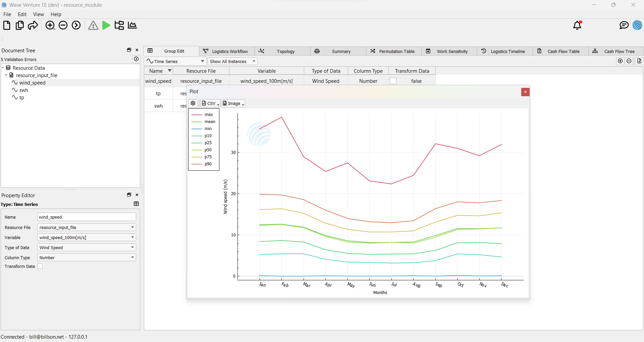
Task: Open the View menu
Action: pos(38,14)
